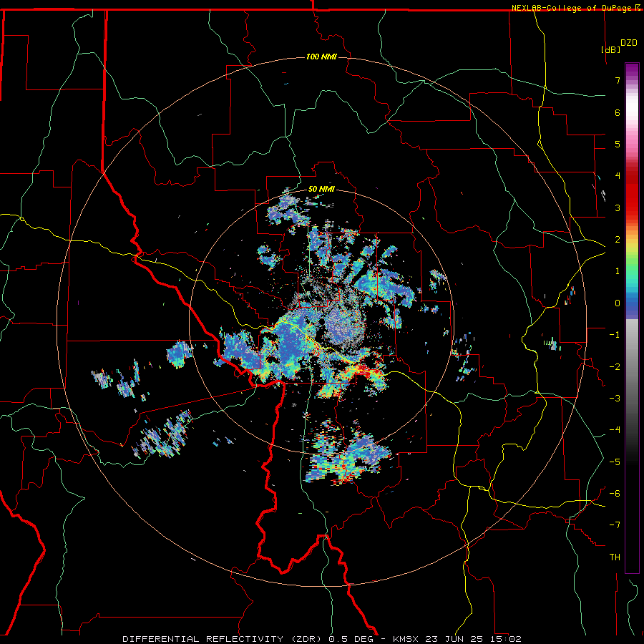Viewport: 644px width, 644px height.
Task: Click the "5" value on the scale
Action: pyautogui.click(x=618, y=144)
